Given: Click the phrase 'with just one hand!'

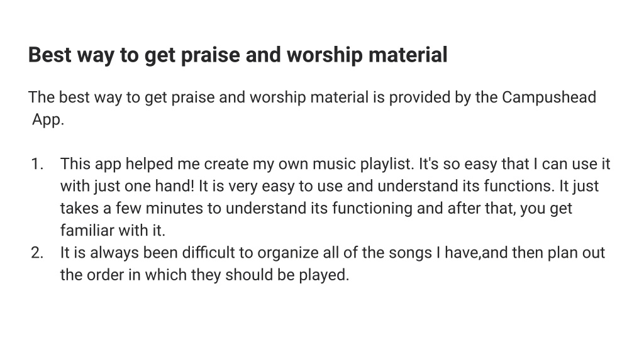Looking at the screenshot, I should point(127,186).
